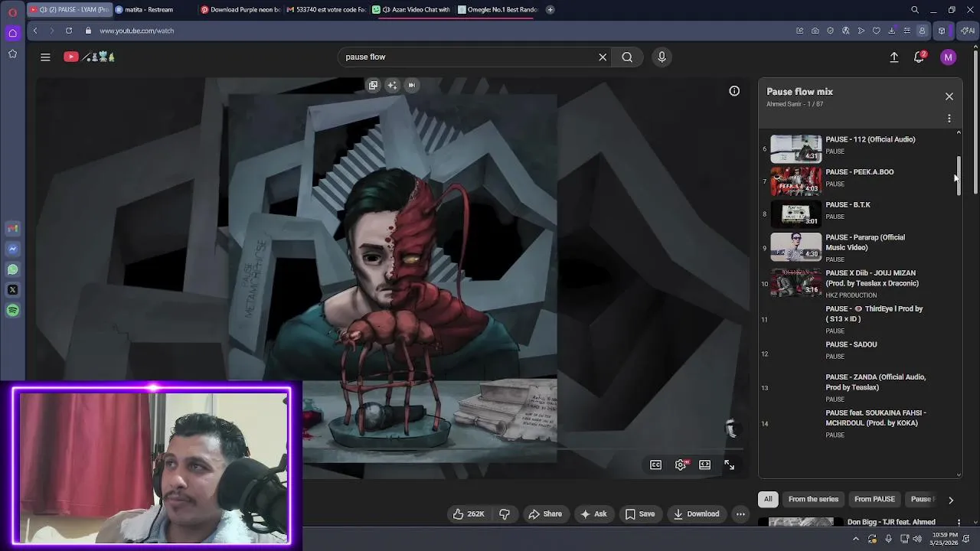Open the purple M account avatar
The image size is (980, 551).
[x=949, y=57]
